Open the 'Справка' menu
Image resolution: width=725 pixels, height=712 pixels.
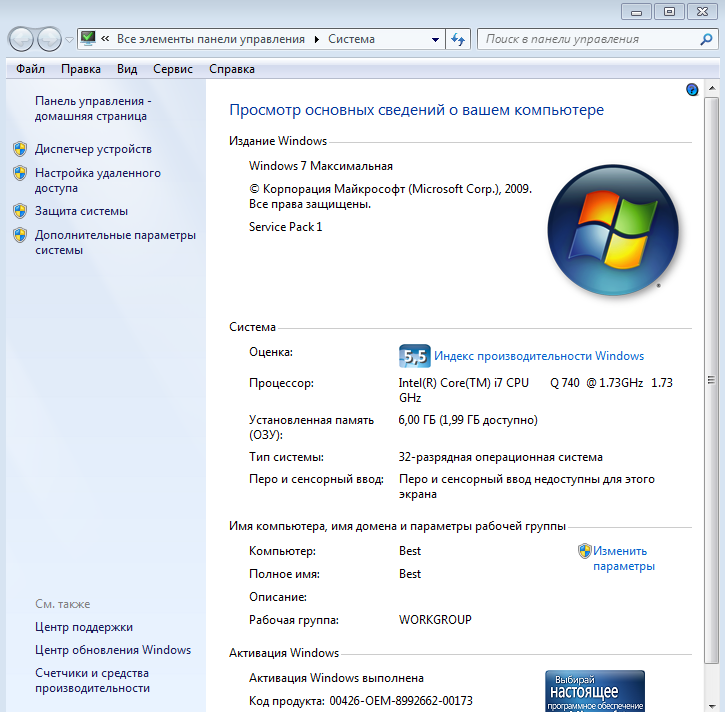(232, 69)
